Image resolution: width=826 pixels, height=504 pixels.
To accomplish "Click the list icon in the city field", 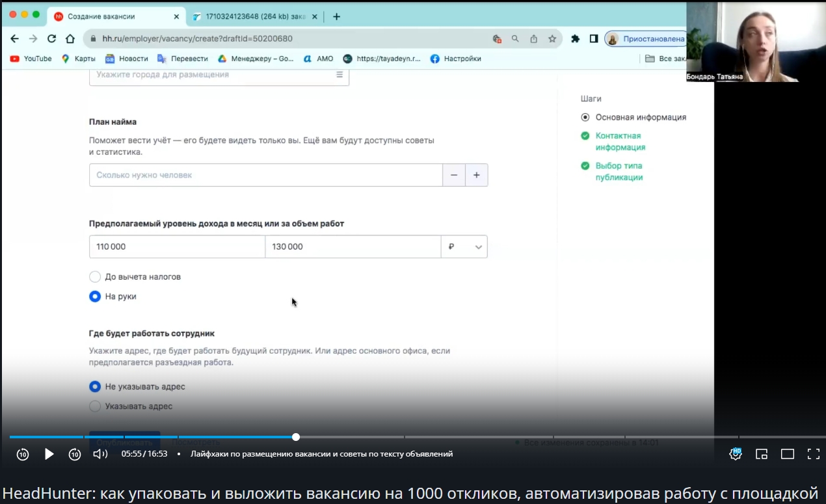I will 339,75.
